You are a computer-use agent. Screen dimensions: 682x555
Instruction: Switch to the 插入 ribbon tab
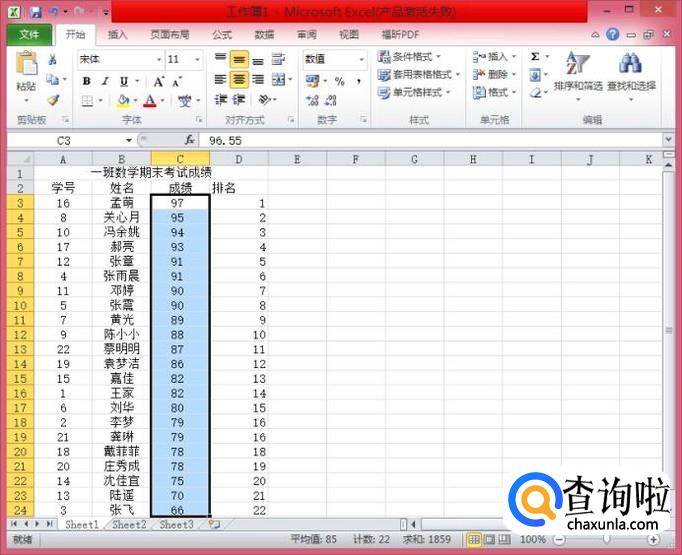click(117, 34)
